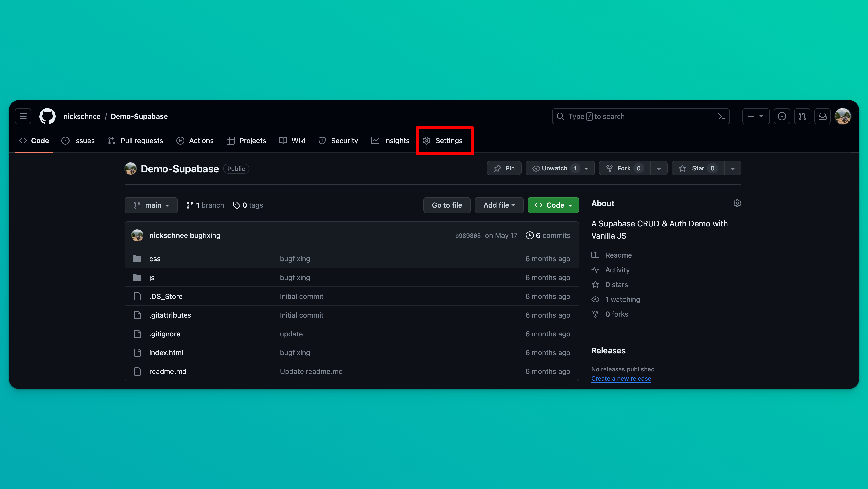Open the Unwatch notifications dropdown
Screen dimensions: 868x489
pyautogui.click(x=560, y=168)
